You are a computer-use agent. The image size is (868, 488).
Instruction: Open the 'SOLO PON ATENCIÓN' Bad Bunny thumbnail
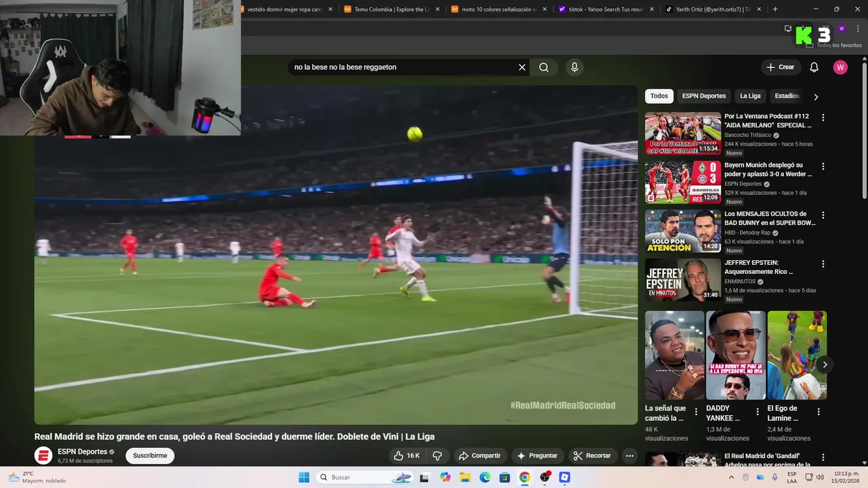pyautogui.click(x=683, y=231)
